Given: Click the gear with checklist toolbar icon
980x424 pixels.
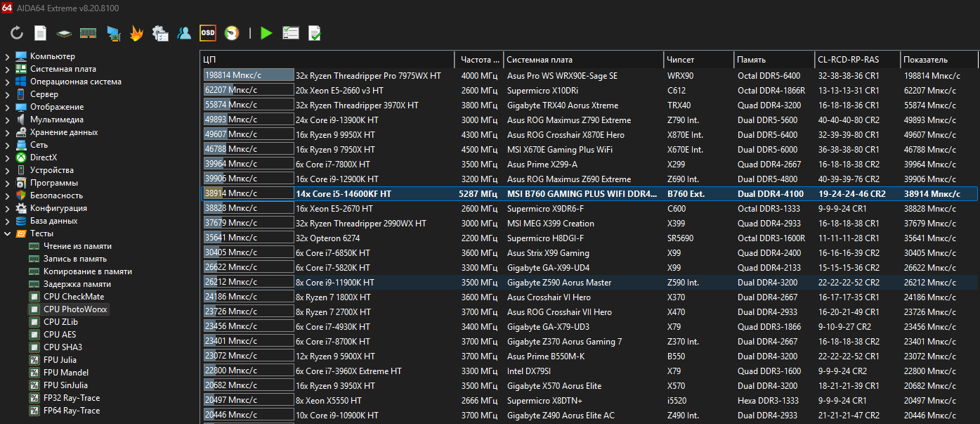Looking at the screenshot, I should (160, 32).
